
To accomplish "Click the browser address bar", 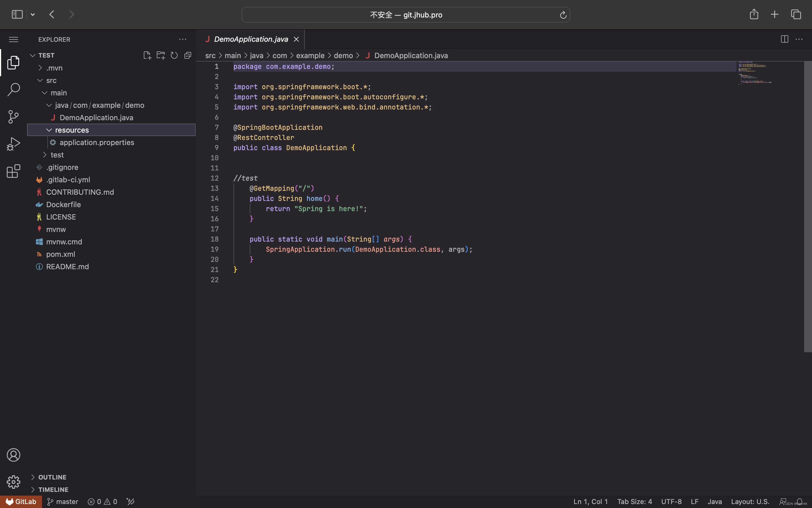I will 406,15.
